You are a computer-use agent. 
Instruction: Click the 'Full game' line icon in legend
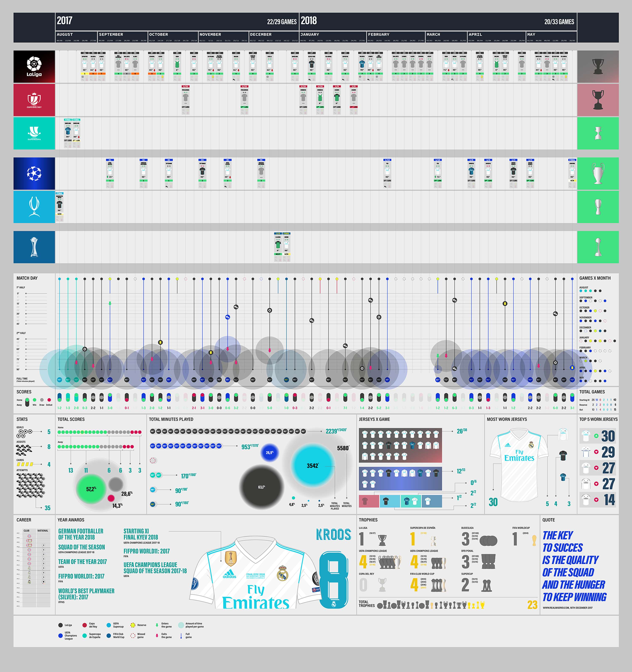pyautogui.click(x=181, y=636)
